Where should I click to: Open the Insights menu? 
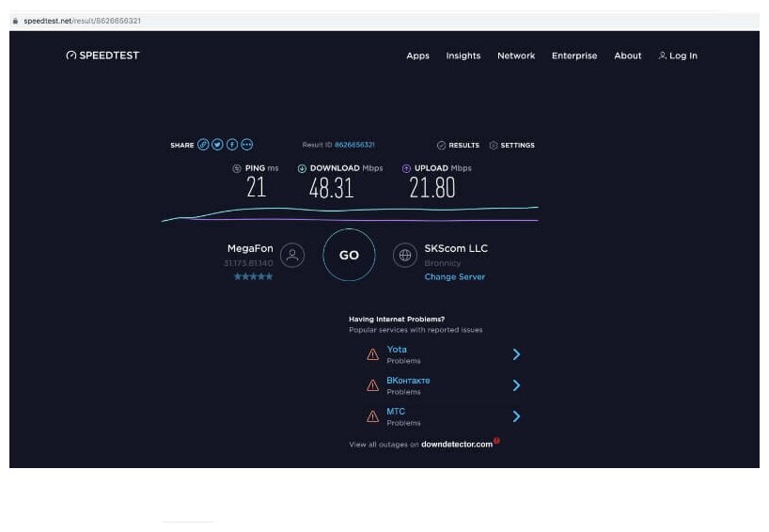[463, 55]
